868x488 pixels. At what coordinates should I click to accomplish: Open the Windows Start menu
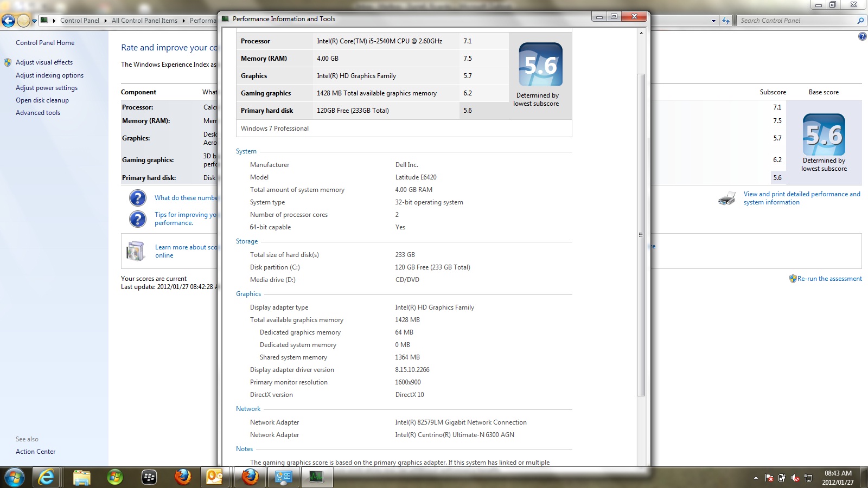point(15,477)
